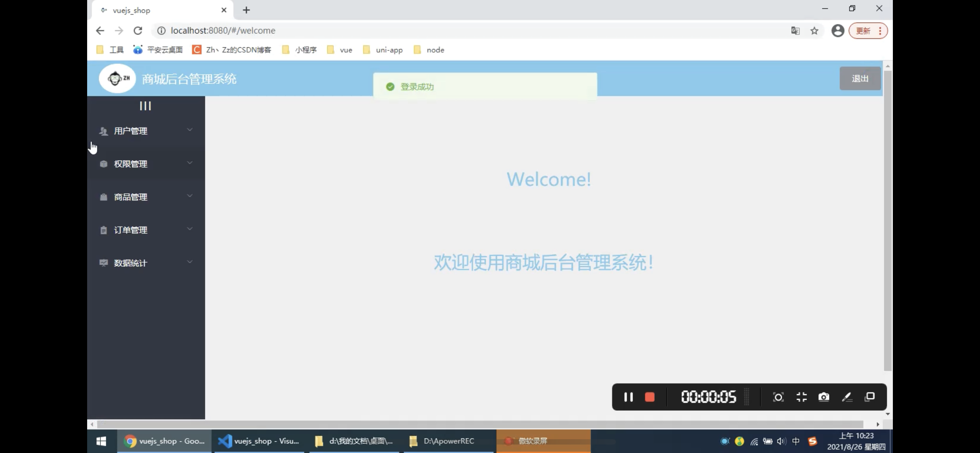Image resolution: width=980 pixels, height=453 pixels.
Task: Open the 小程序 bookmark folder
Action: tap(300, 50)
